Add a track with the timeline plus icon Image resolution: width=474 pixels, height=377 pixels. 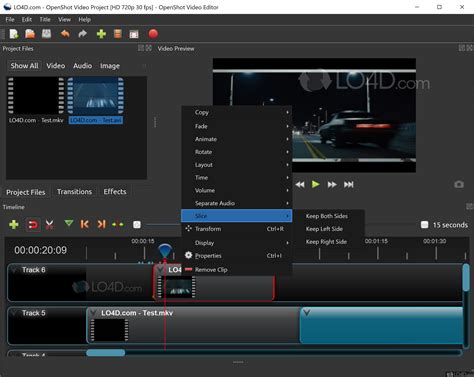(x=14, y=225)
